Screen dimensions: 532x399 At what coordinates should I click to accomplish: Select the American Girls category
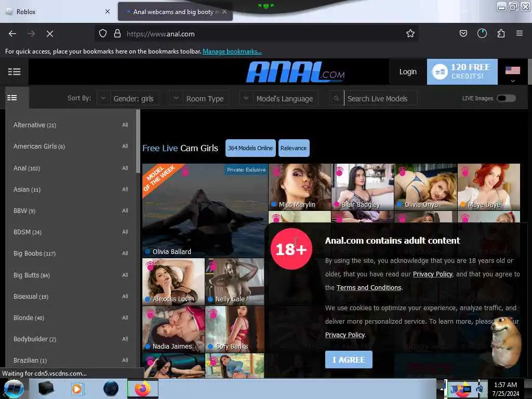(39, 146)
